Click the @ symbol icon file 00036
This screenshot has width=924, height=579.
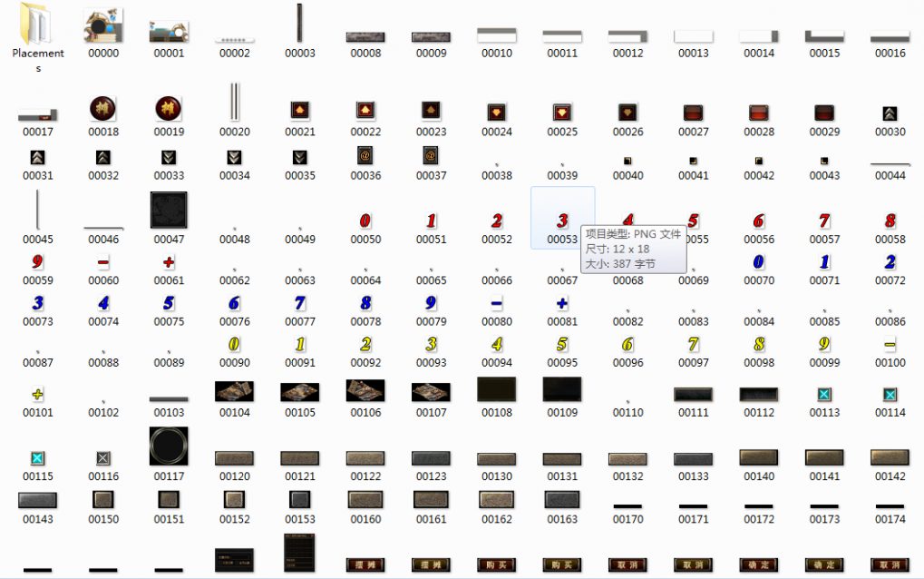pyautogui.click(x=365, y=155)
